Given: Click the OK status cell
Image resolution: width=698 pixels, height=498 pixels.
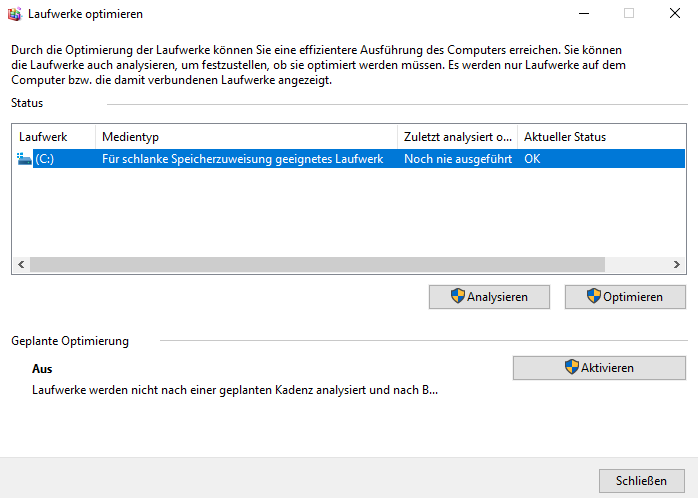Looking at the screenshot, I should tap(532, 159).
